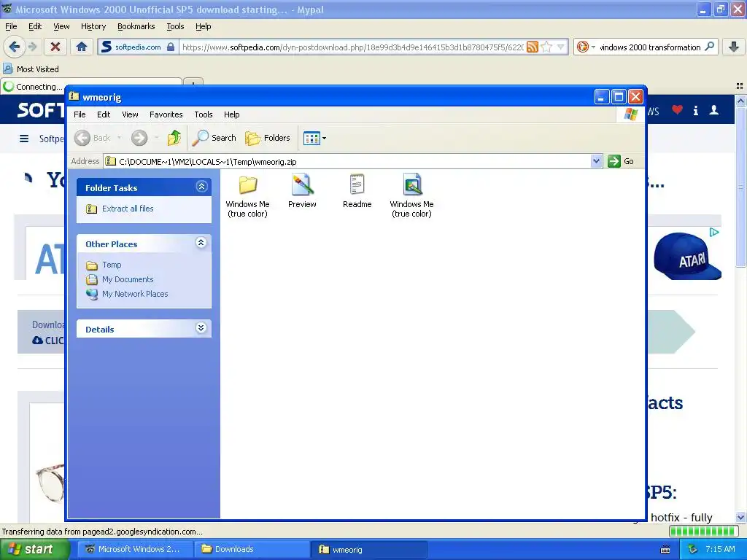Expand the Details panel
Screen dimensions: 747x560
tap(201, 328)
